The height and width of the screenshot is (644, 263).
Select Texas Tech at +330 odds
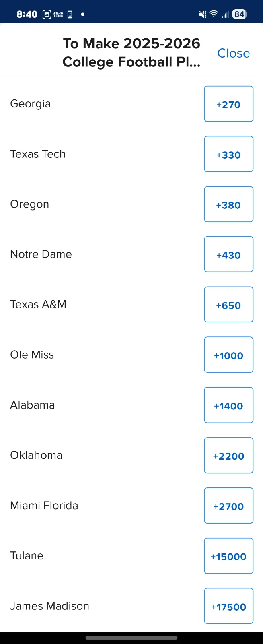(x=228, y=154)
